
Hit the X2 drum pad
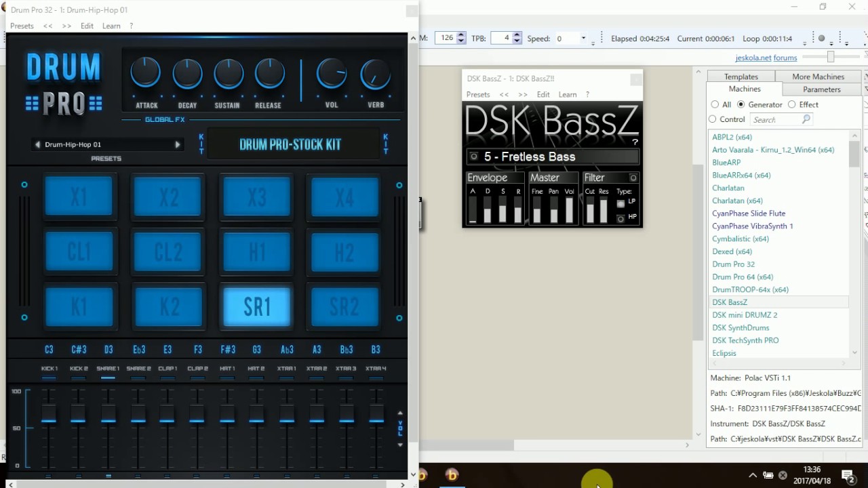tap(168, 197)
